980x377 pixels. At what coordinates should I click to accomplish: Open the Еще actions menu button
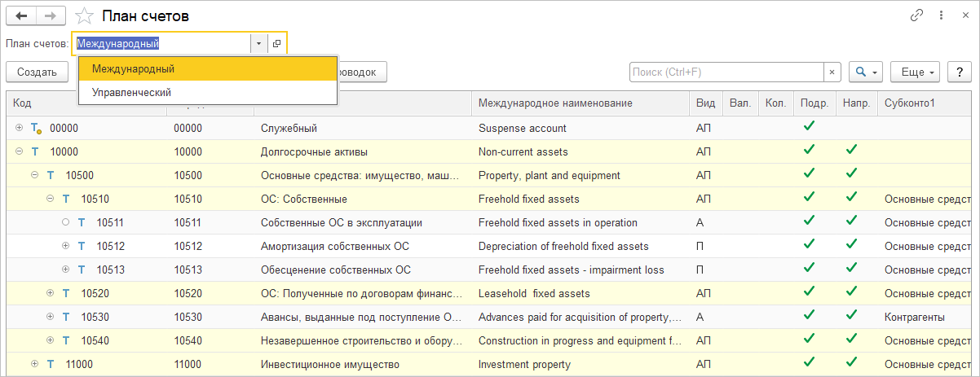(x=916, y=72)
